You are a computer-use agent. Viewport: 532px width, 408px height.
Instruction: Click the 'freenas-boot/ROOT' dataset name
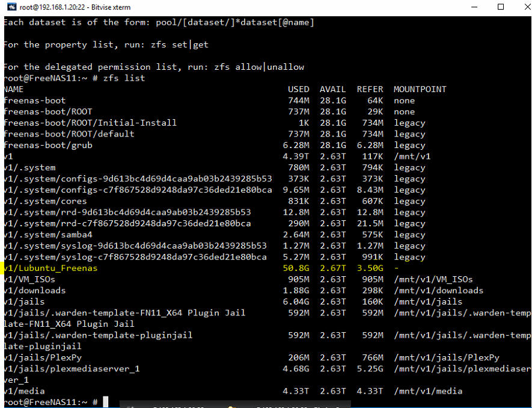tap(48, 112)
